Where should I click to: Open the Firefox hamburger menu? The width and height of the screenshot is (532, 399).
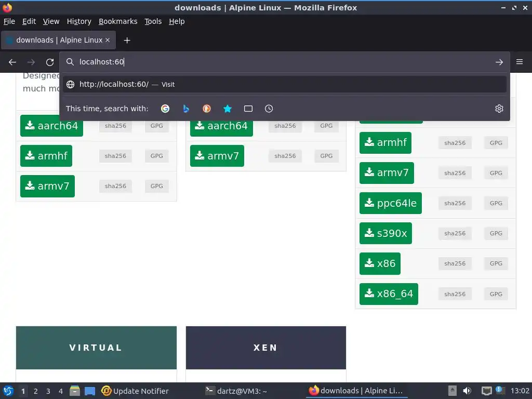(520, 62)
